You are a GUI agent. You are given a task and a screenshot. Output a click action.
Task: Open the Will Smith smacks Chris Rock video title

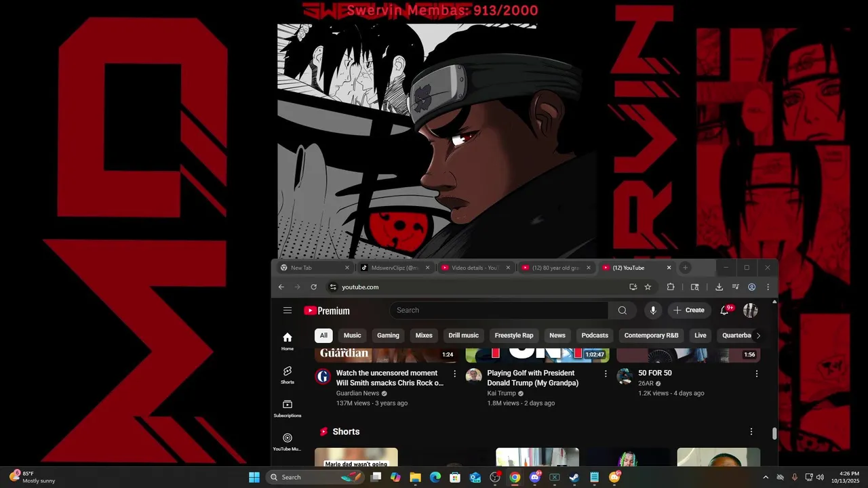[x=390, y=378]
